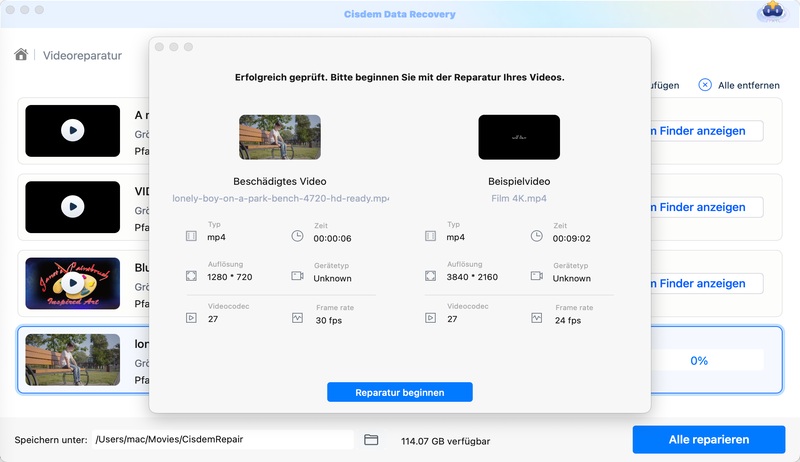Click the Zeit clock icon showing 00:00:06

click(297, 236)
